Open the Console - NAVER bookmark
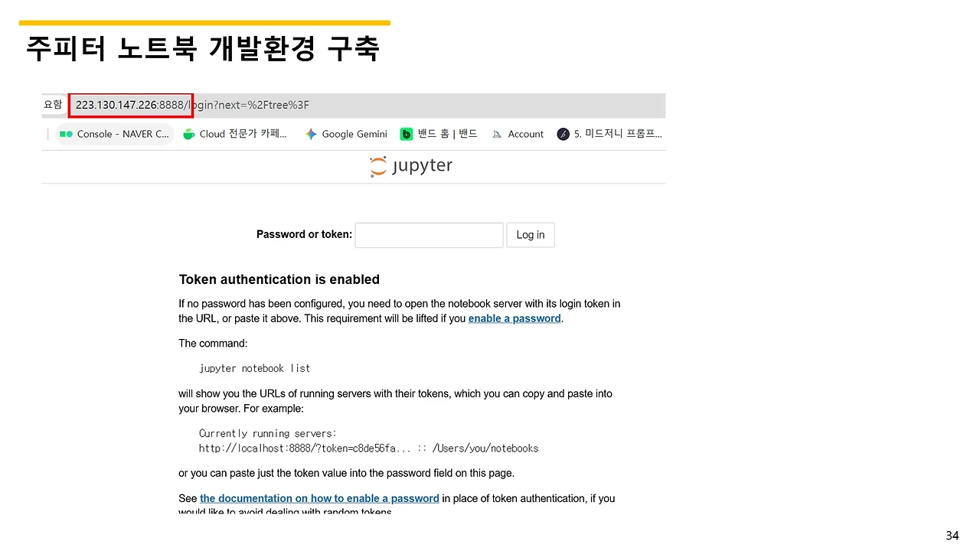 (115, 133)
